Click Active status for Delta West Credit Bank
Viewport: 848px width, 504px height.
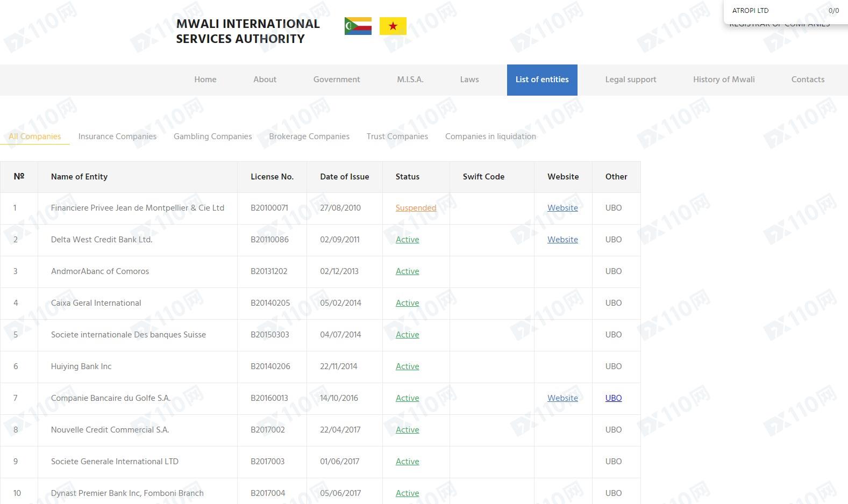407,240
